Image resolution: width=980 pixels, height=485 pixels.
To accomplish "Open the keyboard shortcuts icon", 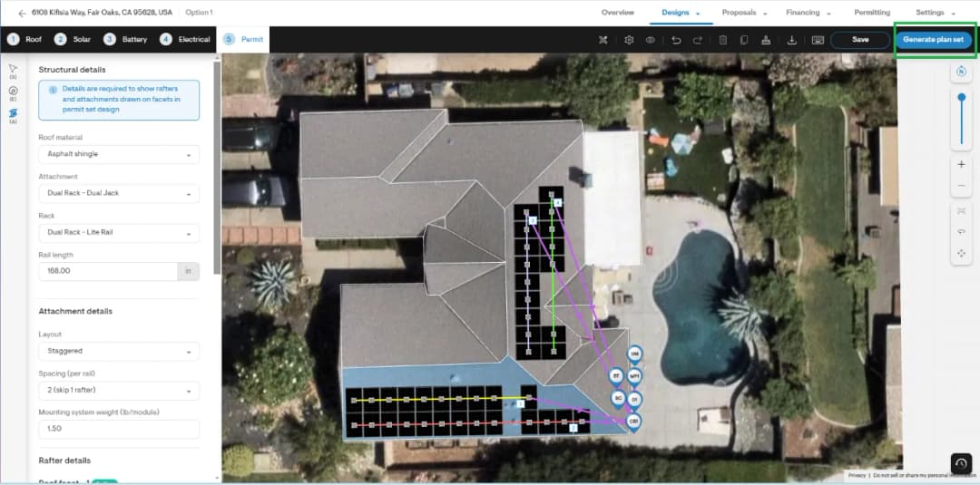I will coord(818,40).
